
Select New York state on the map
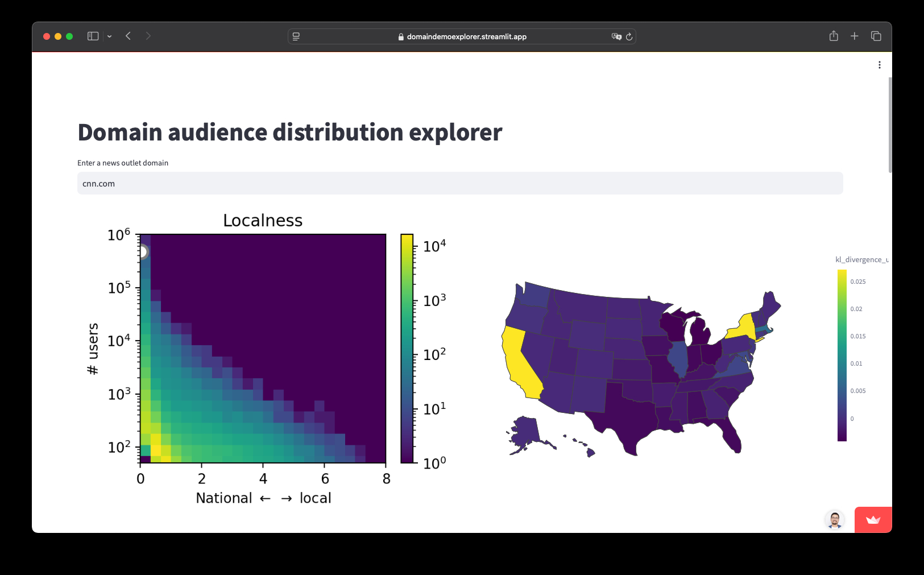pos(744,328)
